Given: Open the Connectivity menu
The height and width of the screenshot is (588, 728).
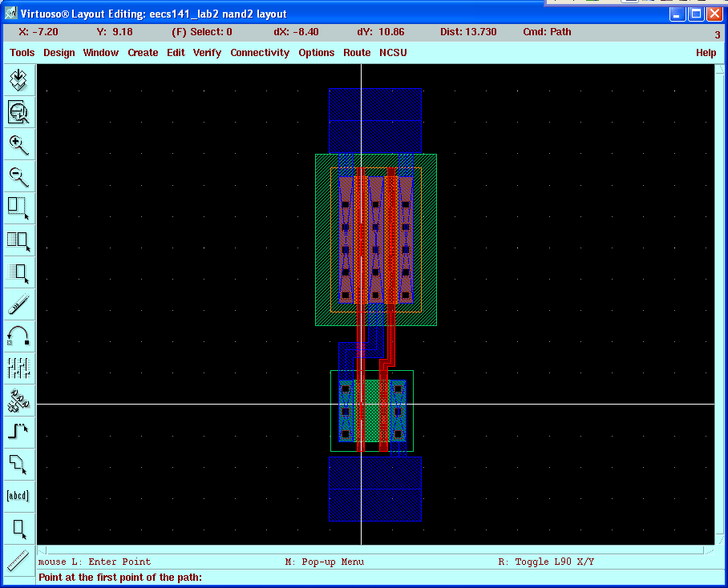Looking at the screenshot, I should click(260, 53).
